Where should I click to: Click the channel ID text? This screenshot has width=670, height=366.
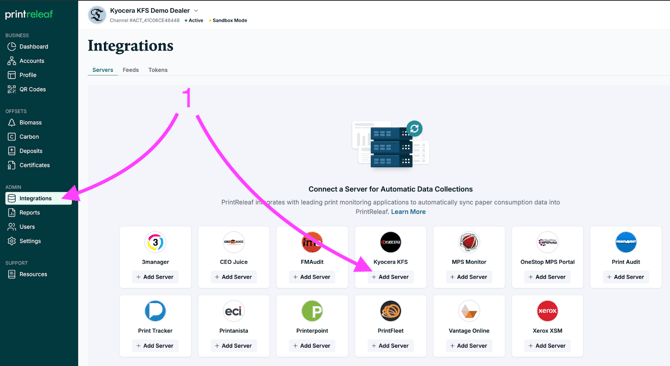pos(144,20)
